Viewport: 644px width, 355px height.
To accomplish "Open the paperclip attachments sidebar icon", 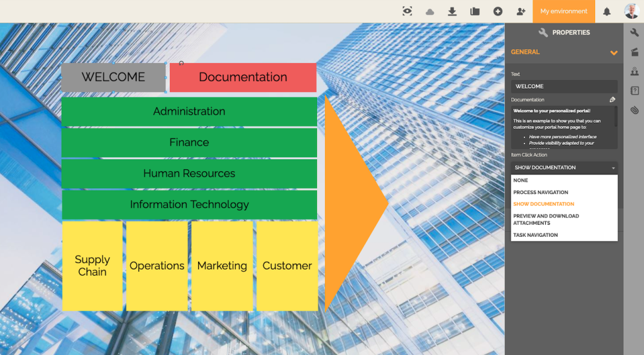I will [634, 110].
